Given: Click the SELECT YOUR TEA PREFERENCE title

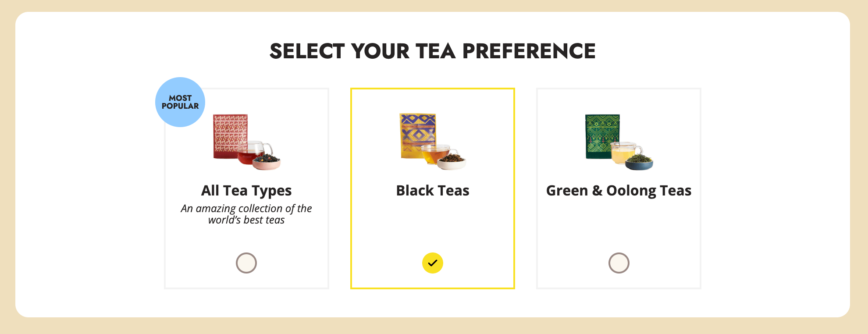Looking at the screenshot, I should [x=433, y=51].
